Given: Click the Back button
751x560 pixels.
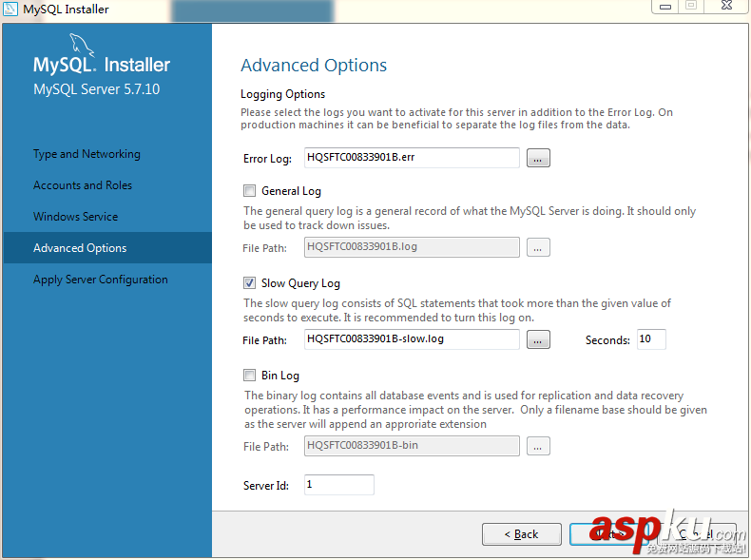Looking at the screenshot, I should tap(522, 534).
